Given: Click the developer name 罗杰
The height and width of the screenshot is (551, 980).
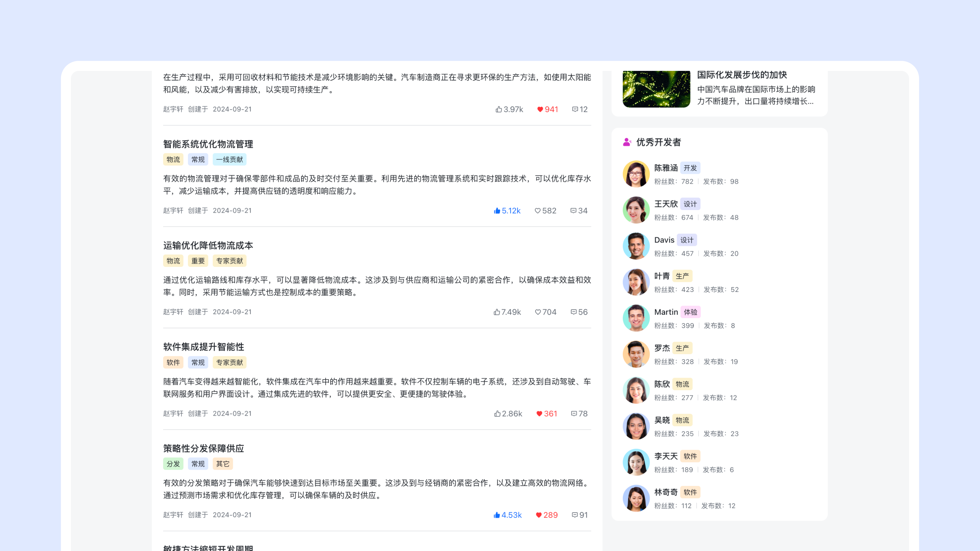Looking at the screenshot, I should point(662,348).
